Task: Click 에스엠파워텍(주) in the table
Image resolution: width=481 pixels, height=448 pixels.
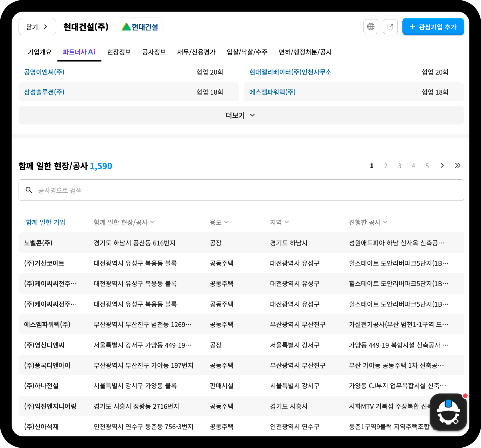Action: tap(47, 324)
